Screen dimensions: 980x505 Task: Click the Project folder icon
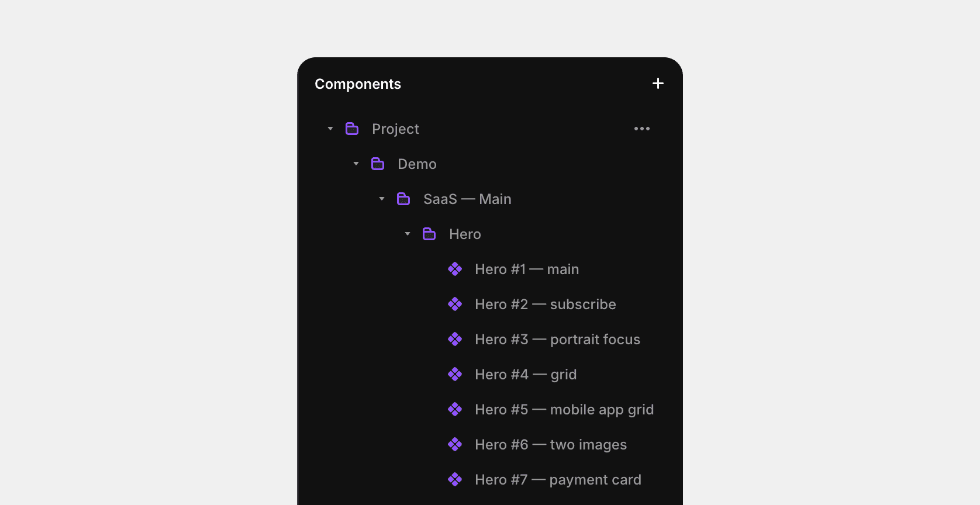point(352,129)
